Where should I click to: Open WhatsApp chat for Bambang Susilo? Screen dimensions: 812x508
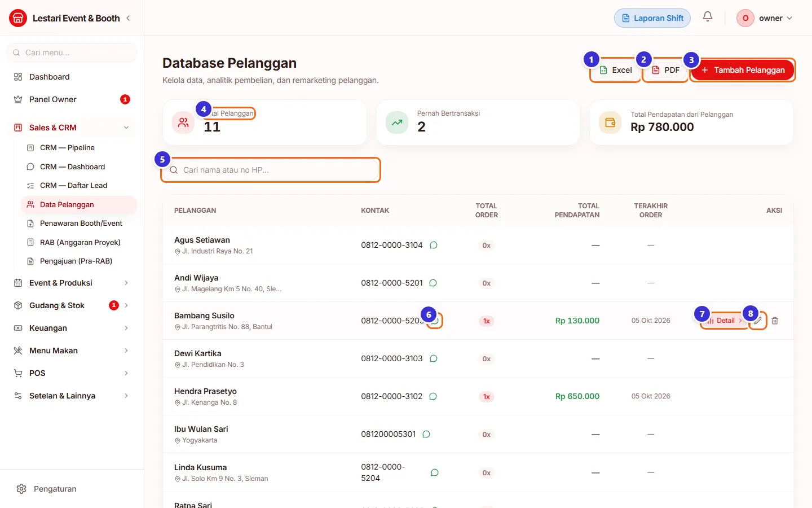click(435, 321)
